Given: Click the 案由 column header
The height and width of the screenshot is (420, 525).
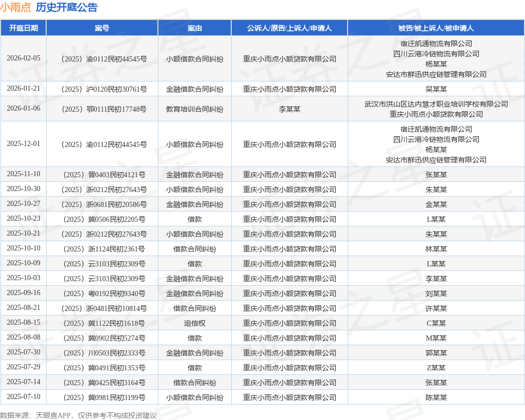Looking at the screenshot, I should coord(194,28).
